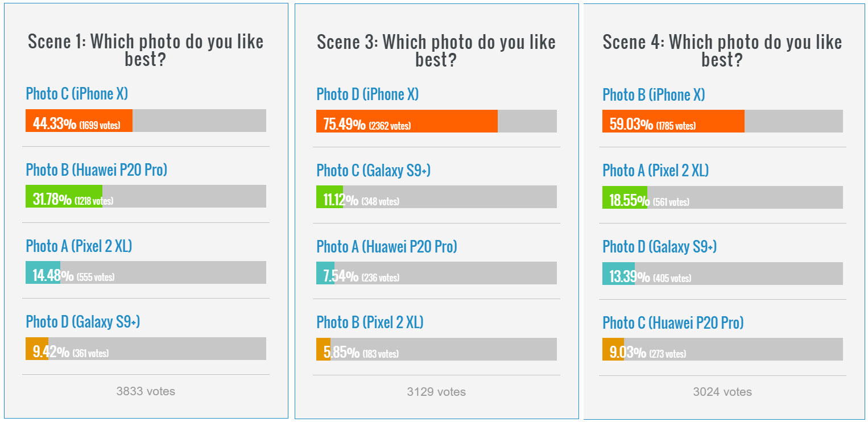Click the 75.49% orange bar in Scene 3

(x=407, y=121)
